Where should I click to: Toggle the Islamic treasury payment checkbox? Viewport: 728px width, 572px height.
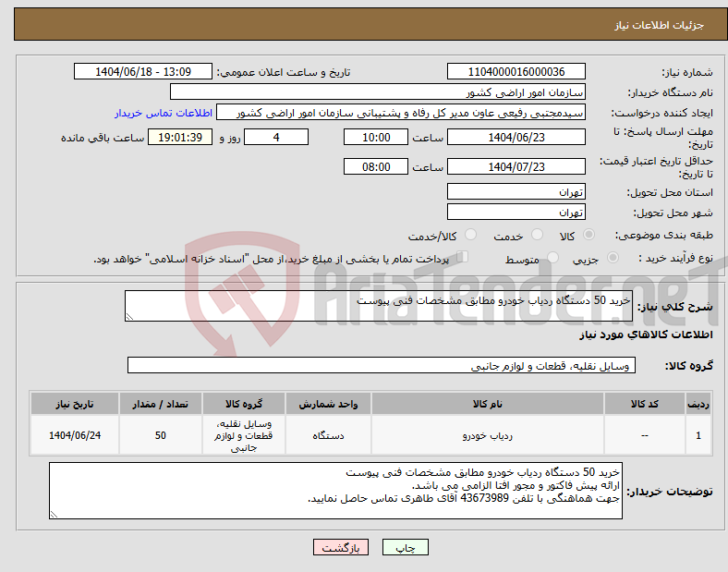point(462,257)
